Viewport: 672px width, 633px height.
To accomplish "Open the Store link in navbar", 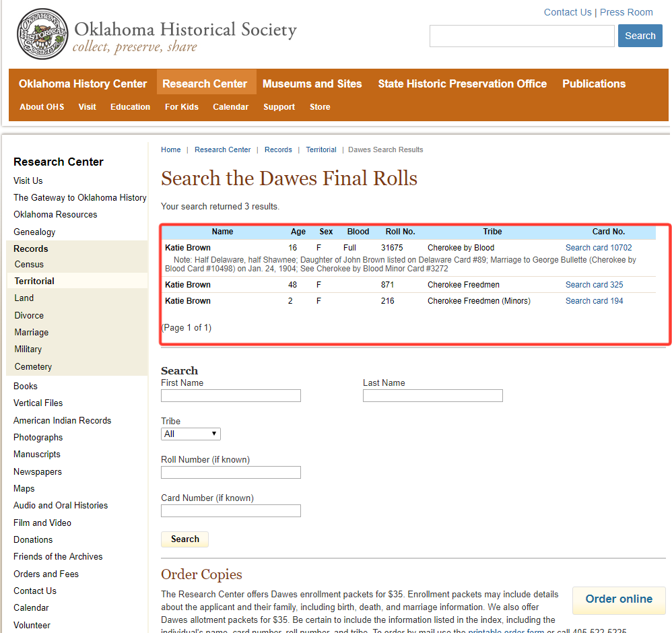I will [320, 106].
